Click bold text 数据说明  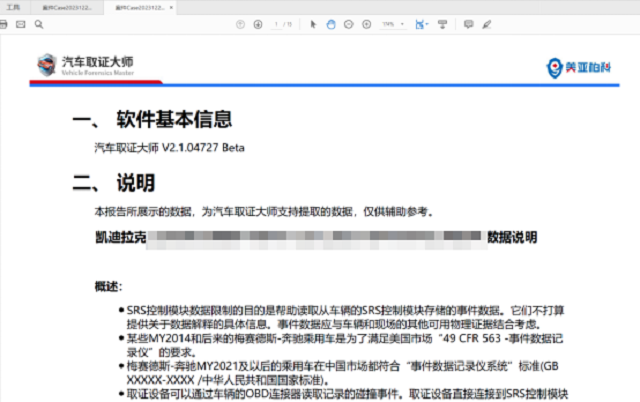pyautogui.click(x=512, y=237)
